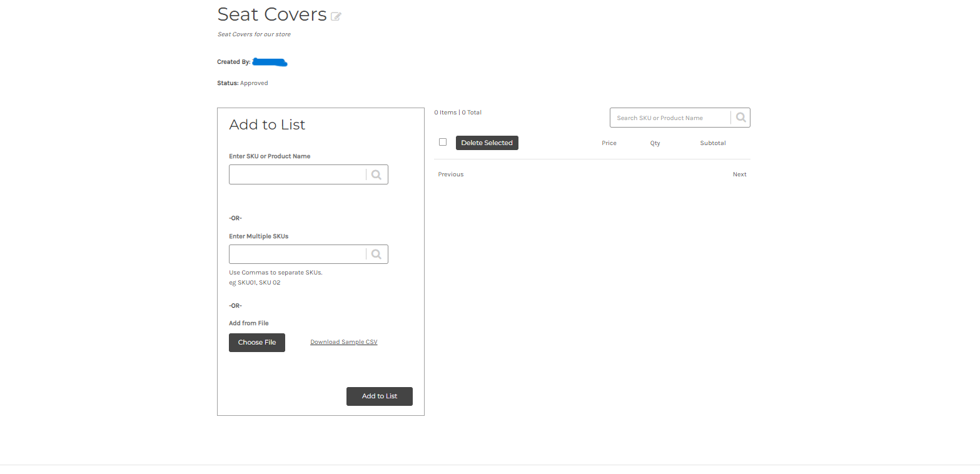This screenshot has height=474, width=980.
Task: Open the Download Sample CSV link
Action: (343, 342)
